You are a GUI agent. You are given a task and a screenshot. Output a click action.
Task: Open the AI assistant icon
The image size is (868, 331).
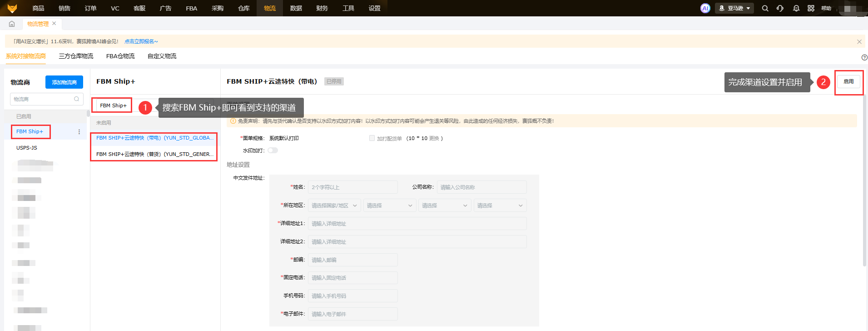(705, 8)
